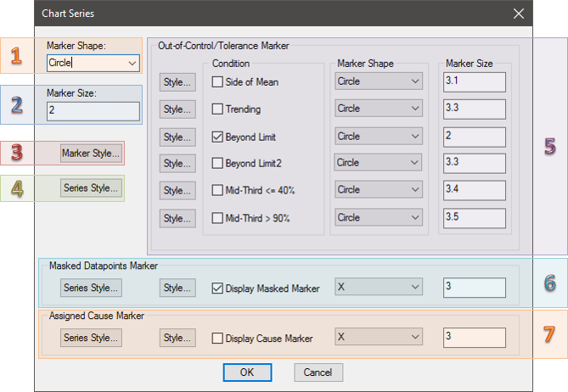Click Series Style... in Masked Datapoints Marker
Screen dimensions: 568x392
pos(91,288)
